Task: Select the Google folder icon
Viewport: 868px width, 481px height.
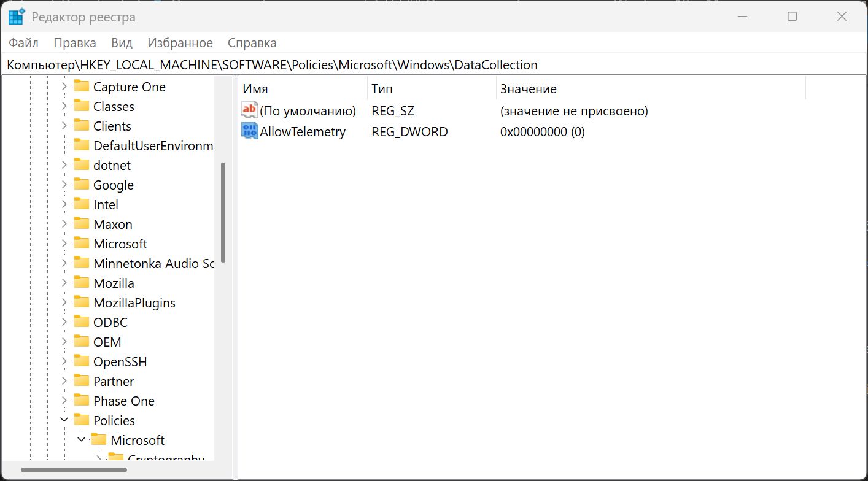Action: click(x=82, y=185)
